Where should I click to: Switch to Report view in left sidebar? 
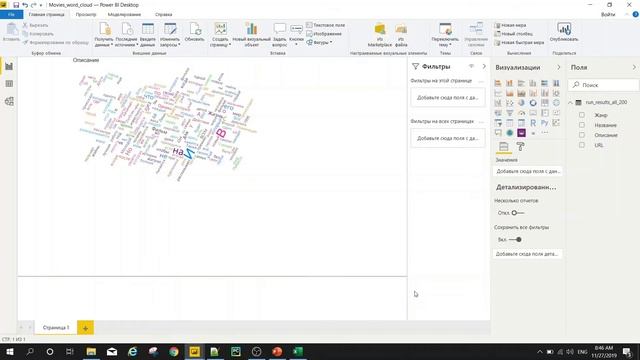click(x=9, y=66)
